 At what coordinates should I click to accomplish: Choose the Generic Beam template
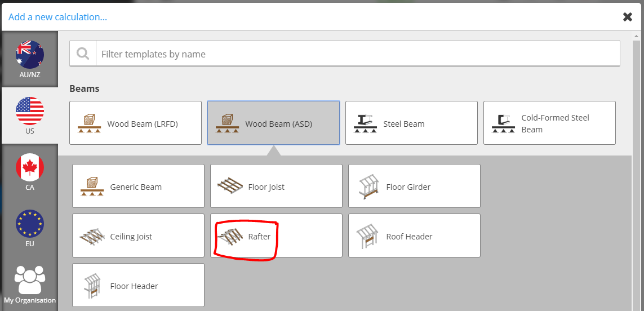coord(139,186)
